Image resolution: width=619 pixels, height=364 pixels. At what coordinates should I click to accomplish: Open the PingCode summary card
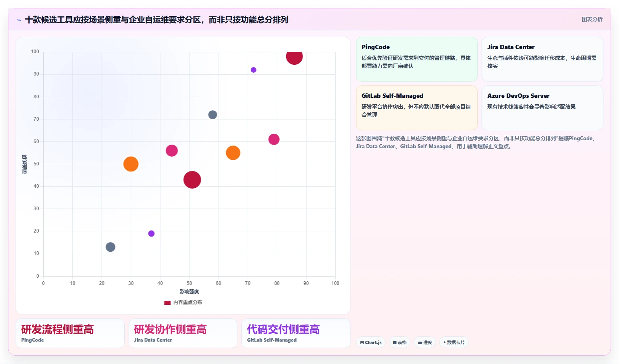417,59
